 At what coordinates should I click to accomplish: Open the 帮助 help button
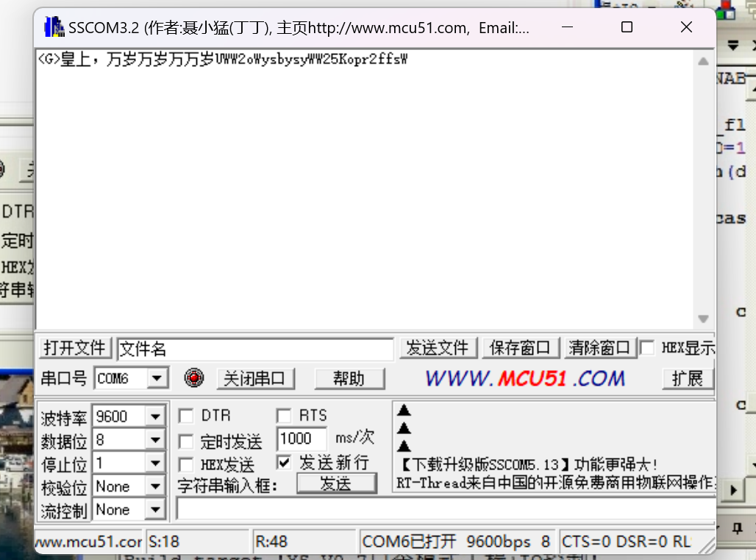[349, 379]
